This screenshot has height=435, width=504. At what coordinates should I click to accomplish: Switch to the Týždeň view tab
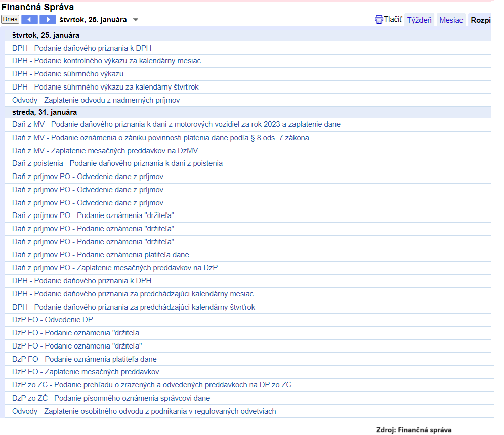pos(419,20)
